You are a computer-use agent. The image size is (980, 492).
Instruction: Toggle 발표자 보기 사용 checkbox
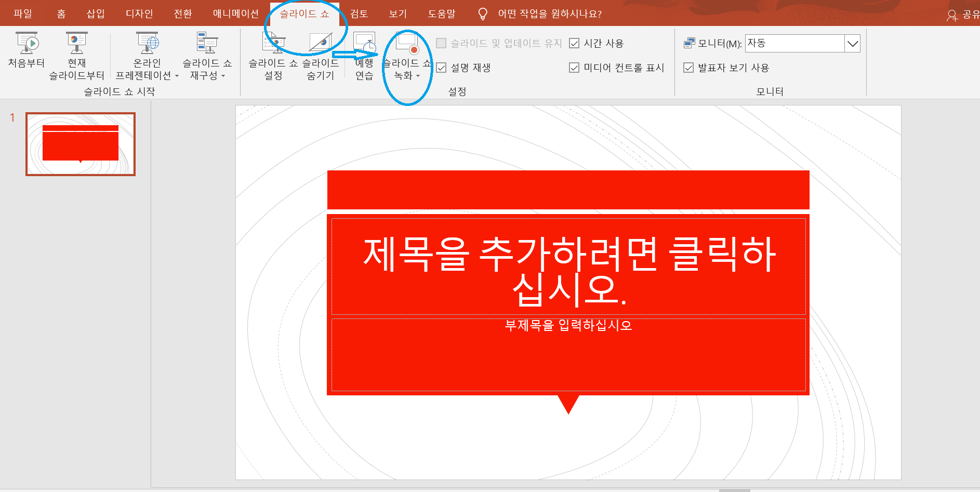(x=688, y=68)
